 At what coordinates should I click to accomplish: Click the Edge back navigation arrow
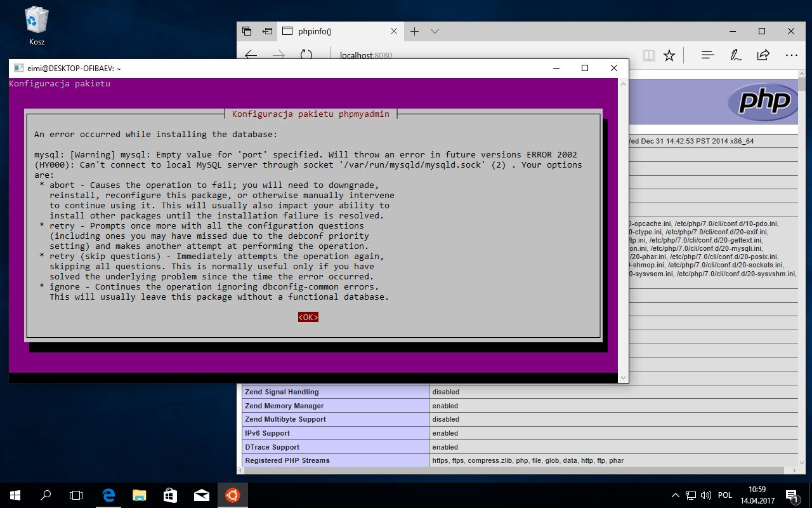pos(251,55)
